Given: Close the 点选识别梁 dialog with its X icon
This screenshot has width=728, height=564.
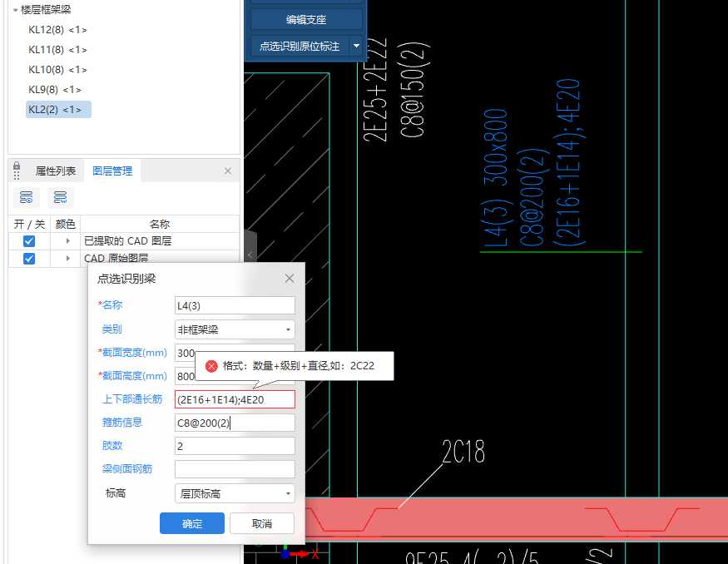Looking at the screenshot, I should (x=289, y=279).
